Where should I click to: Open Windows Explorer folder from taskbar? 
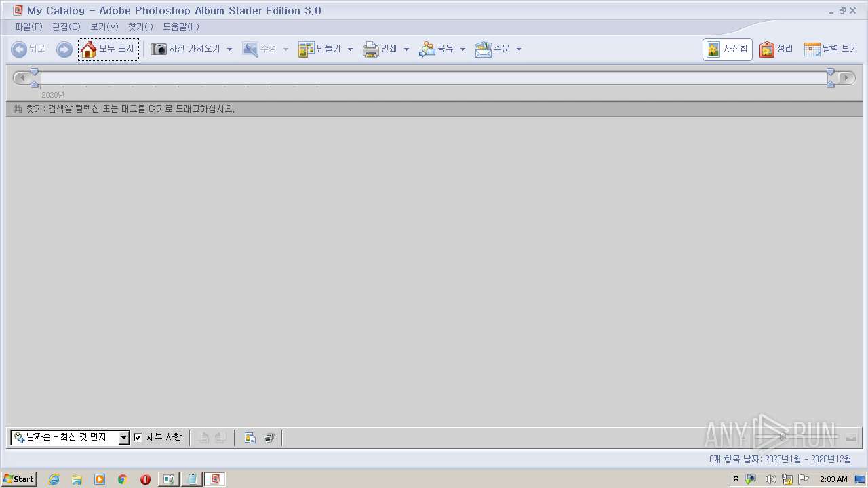pyautogui.click(x=77, y=479)
